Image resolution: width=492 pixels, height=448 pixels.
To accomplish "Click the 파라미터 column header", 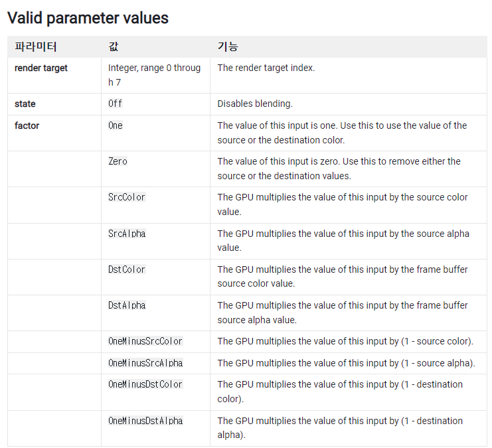I will click(x=36, y=47).
